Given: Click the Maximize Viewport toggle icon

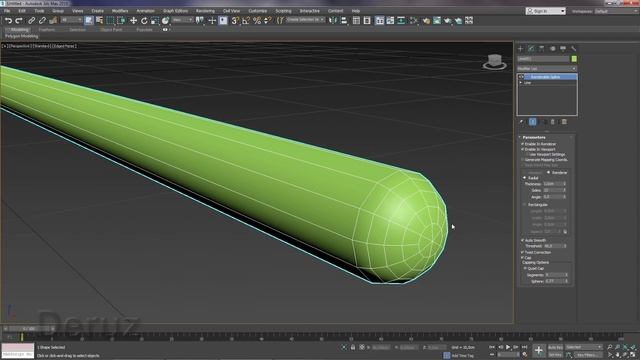Looking at the screenshot, I should pos(633,355).
